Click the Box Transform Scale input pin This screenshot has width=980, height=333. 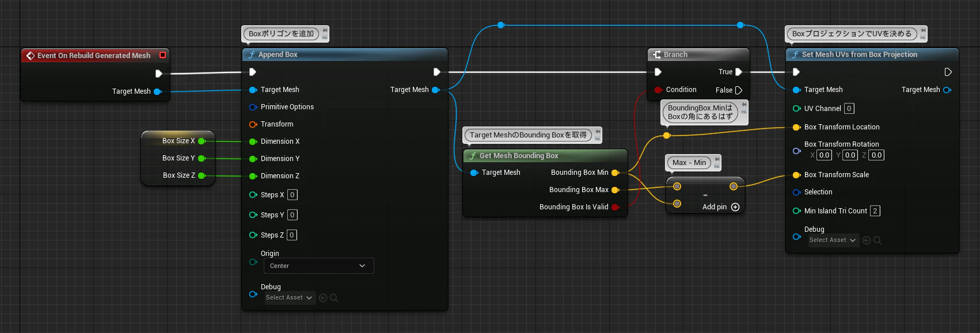(x=797, y=175)
